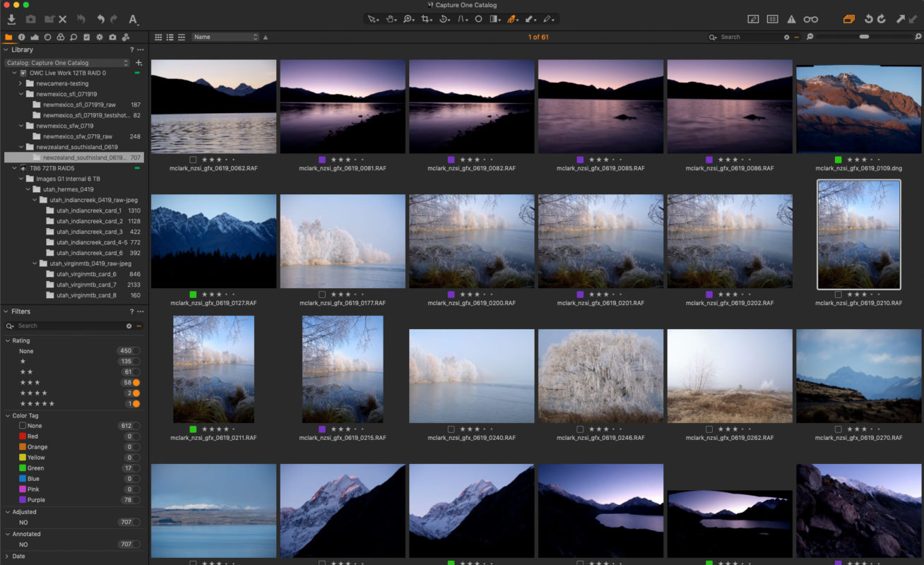Select the Spot Removal tool

(x=479, y=19)
